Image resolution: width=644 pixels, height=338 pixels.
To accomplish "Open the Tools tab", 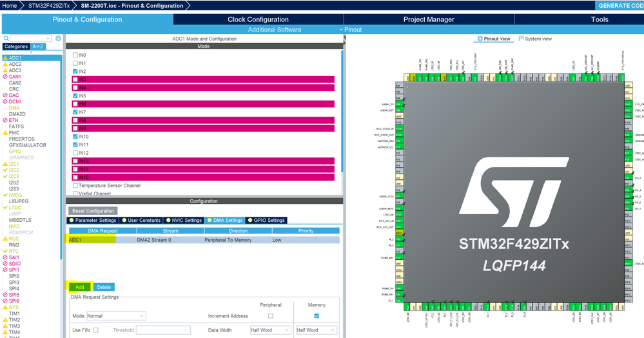I will tap(600, 19).
